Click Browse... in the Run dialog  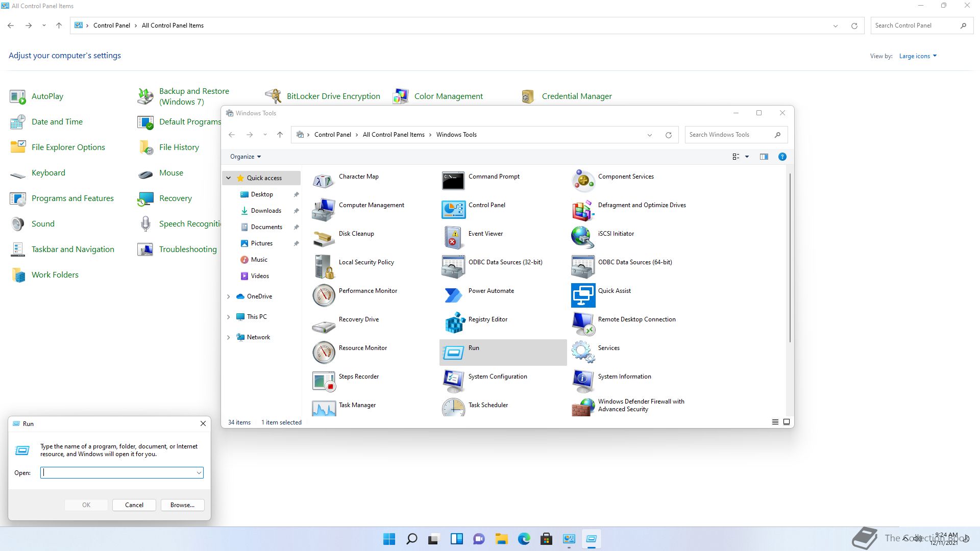coord(182,505)
